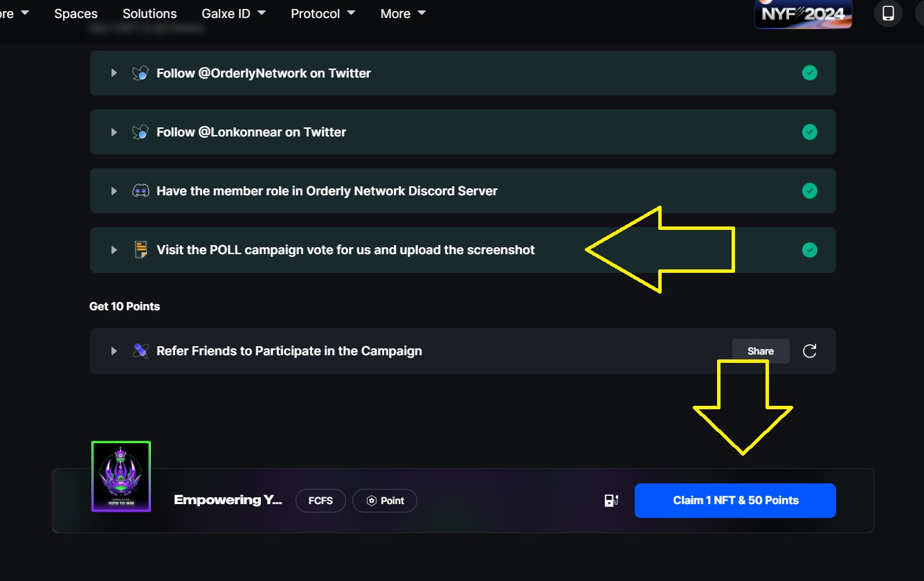The width and height of the screenshot is (924, 581).
Task: Expand the Follow @OrderlyNetwork on Twitter task
Action: point(114,73)
